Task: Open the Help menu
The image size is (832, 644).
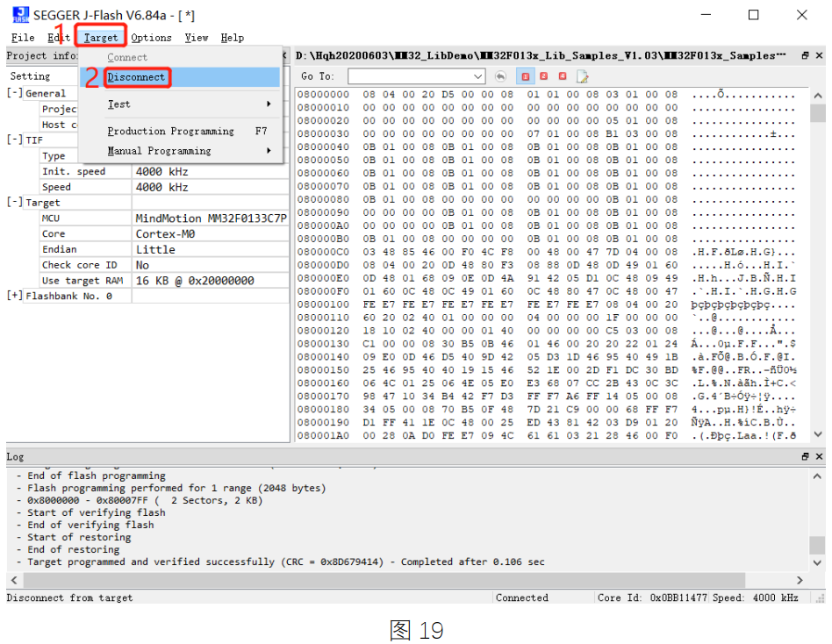Action: point(233,38)
